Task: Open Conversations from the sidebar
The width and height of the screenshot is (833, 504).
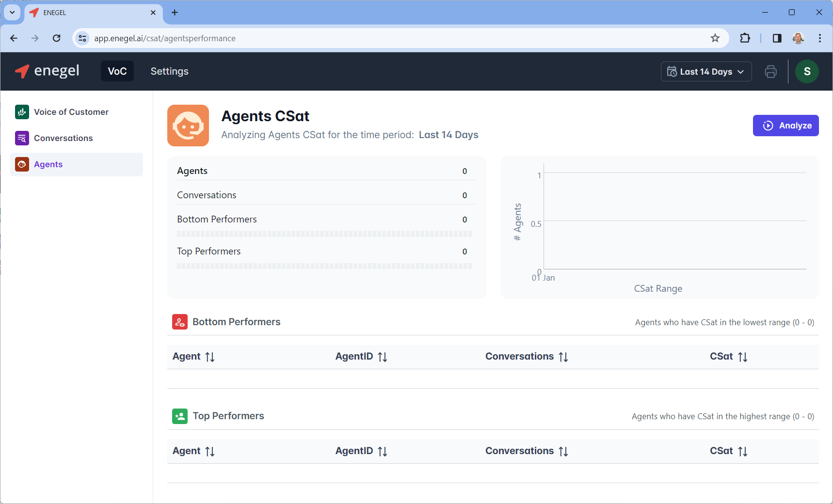Action: 63,138
